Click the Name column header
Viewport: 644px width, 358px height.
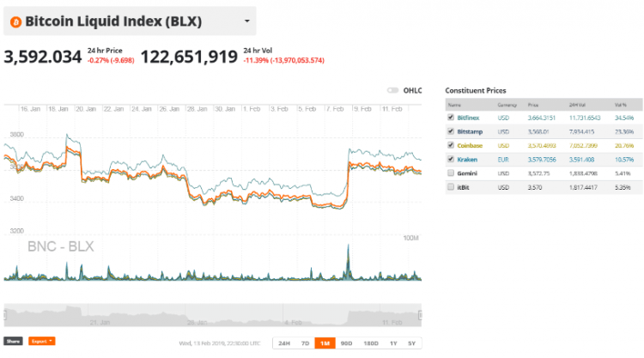pos(454,105)
